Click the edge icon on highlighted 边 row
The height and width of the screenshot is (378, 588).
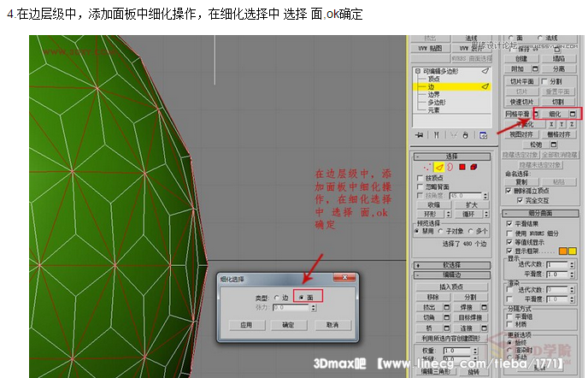point(485,86)
